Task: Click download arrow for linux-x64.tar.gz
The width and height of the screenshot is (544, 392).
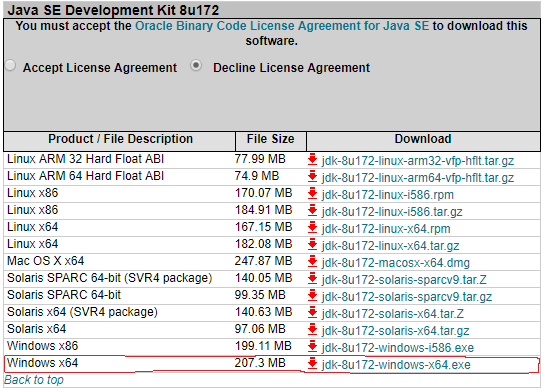Action: tap(313, 244)
